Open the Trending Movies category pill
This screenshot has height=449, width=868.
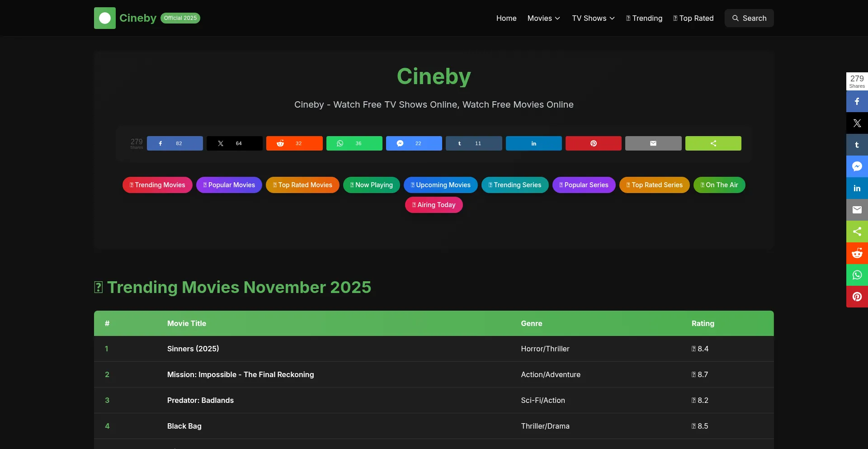[x=157, y=185]
